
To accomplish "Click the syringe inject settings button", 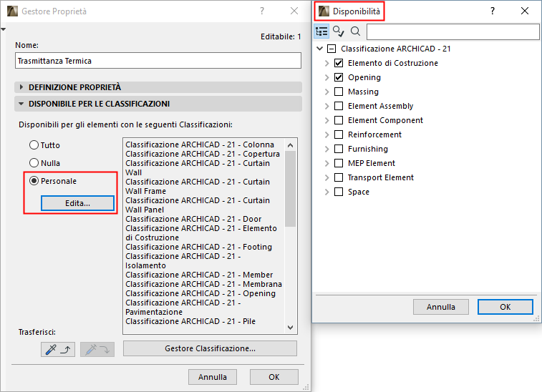I will point(97,349).
